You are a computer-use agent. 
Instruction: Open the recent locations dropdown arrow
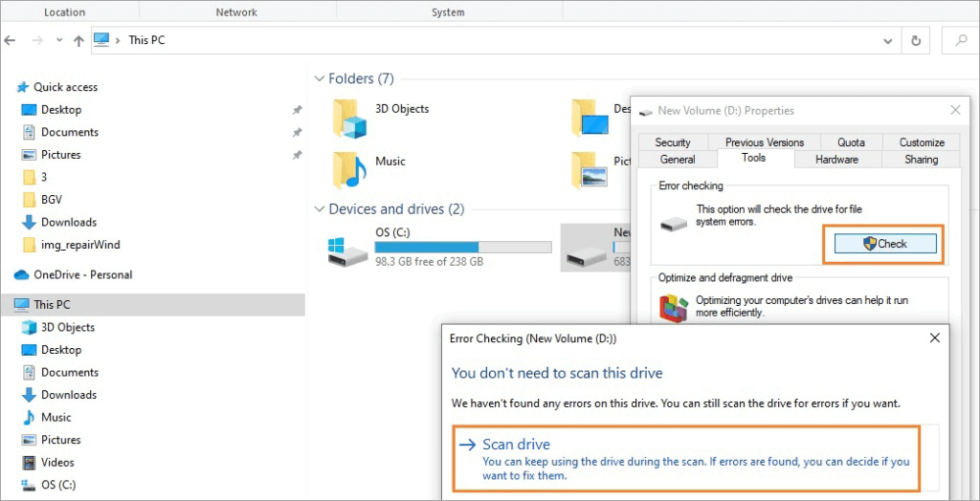[x=58, y=41]
